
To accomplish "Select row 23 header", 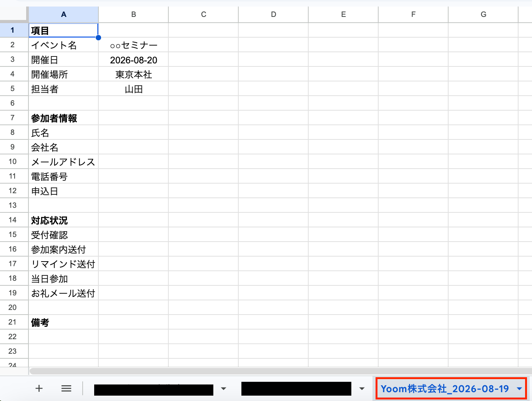I will pos(14,351).
